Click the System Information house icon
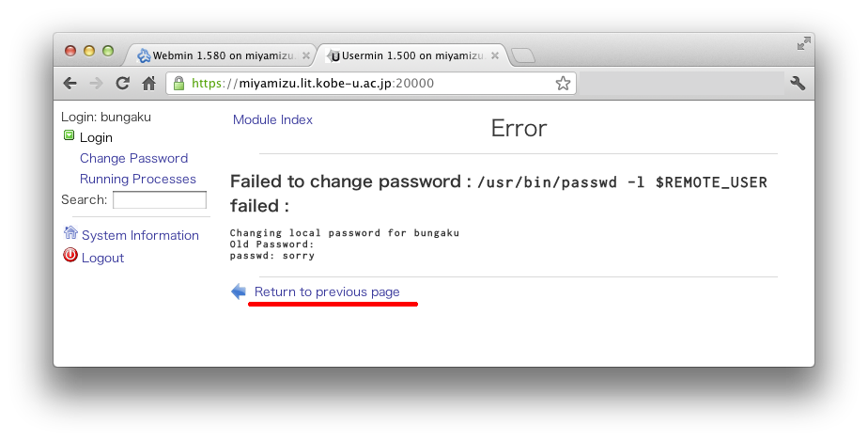868x441 pixels. (x=70, y=232)
